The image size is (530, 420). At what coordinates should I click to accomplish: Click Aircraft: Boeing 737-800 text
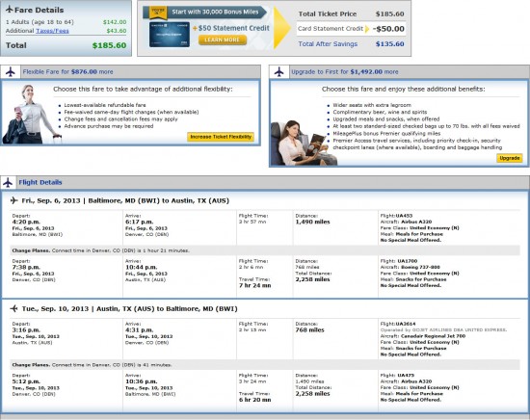point(410,267)
